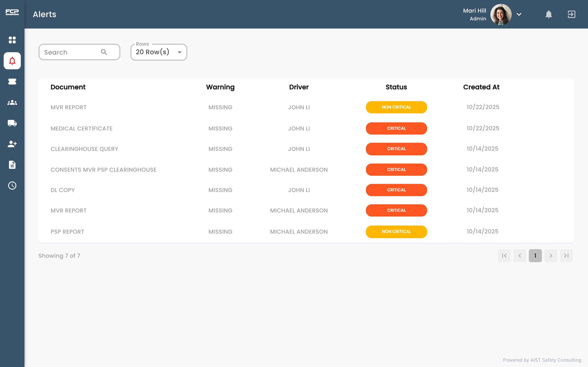Open the 20 Row(s) dropdown
This screenshot has width=588, height=367.
coord(159,52)
